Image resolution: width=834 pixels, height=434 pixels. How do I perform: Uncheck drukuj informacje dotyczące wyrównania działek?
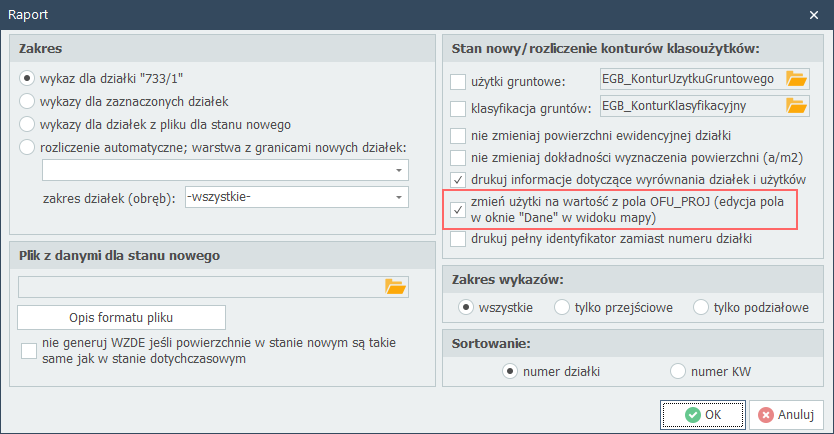(x=458, y=179)
